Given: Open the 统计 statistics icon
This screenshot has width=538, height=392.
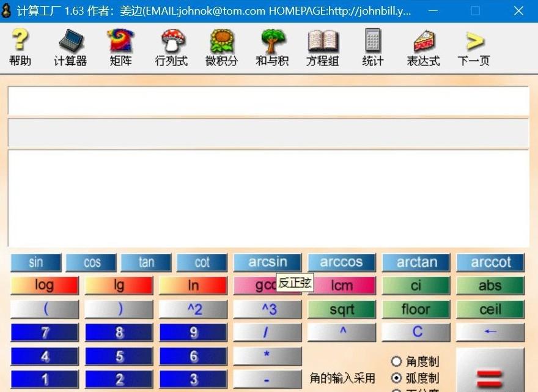Looking at the screenshot, I should [372, 47].
